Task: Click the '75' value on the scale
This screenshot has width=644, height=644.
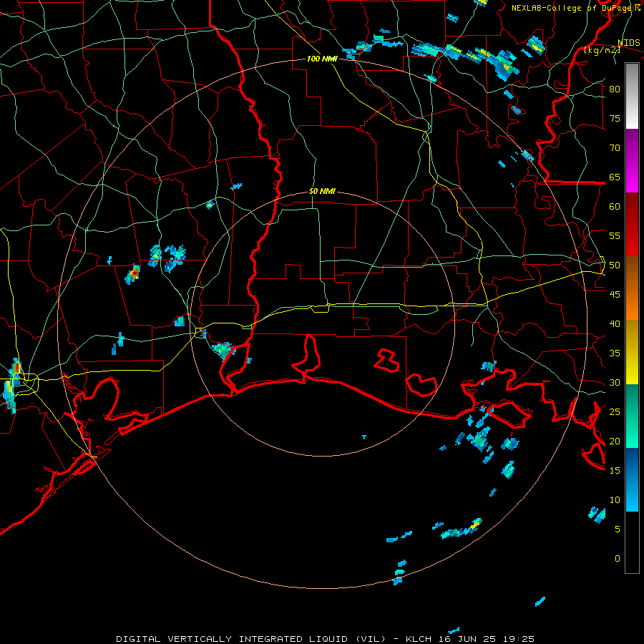Action: [x=615, y=118]
